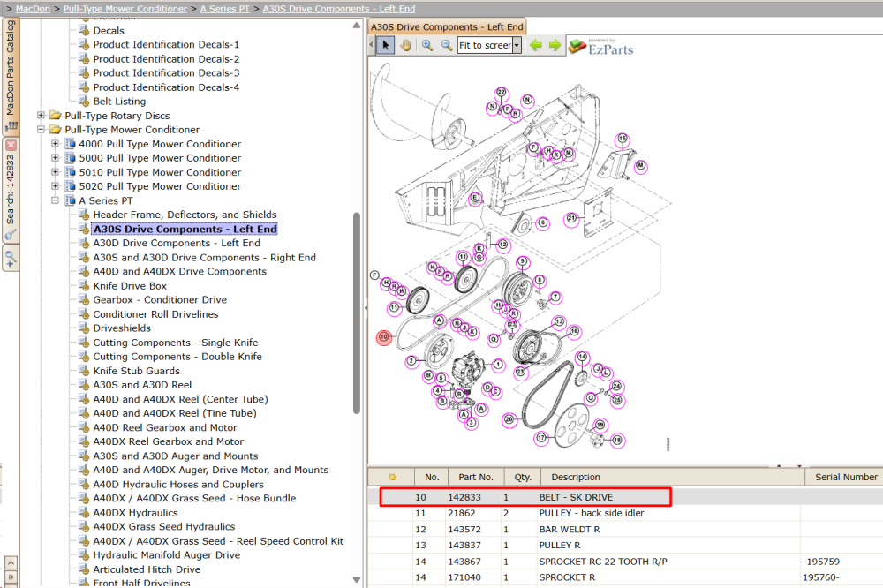Go to previous page with green left arrow
The image size is (883, 588).
(x=536, y=45)
